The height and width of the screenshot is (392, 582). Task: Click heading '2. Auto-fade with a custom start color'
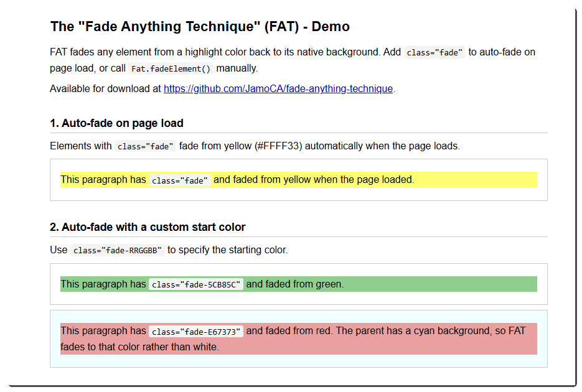[148, 227]
